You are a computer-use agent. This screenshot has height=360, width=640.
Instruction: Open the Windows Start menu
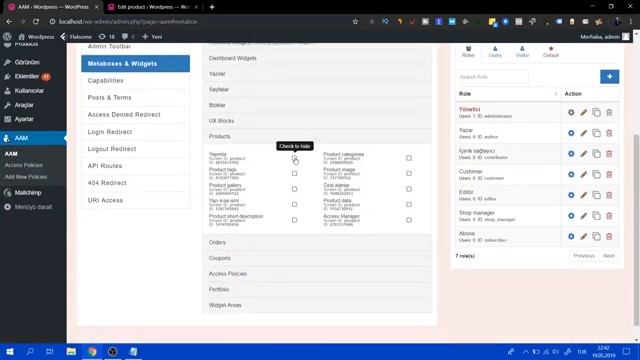click(10, 351)
